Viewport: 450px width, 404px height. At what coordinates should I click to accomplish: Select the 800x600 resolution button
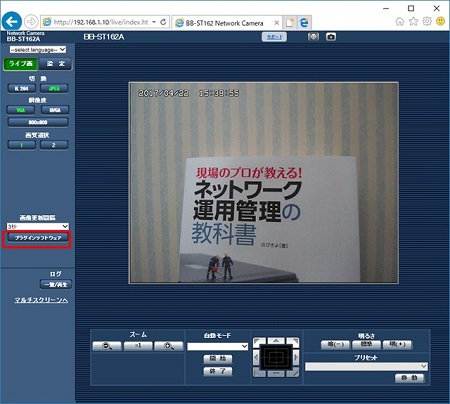point(38,122)
